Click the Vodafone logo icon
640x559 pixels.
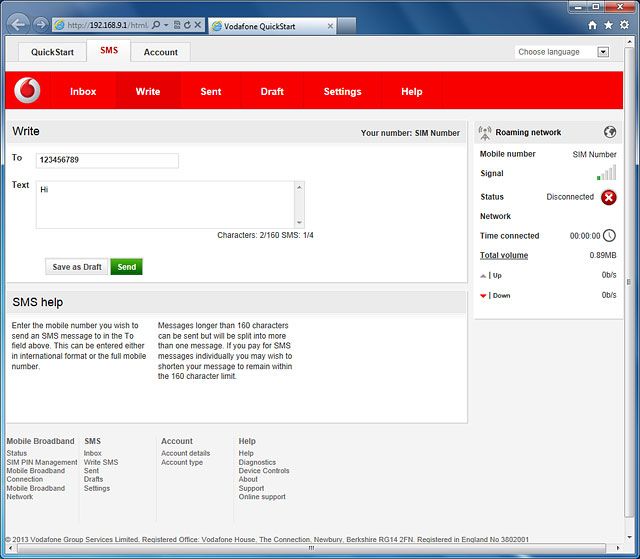28,91
